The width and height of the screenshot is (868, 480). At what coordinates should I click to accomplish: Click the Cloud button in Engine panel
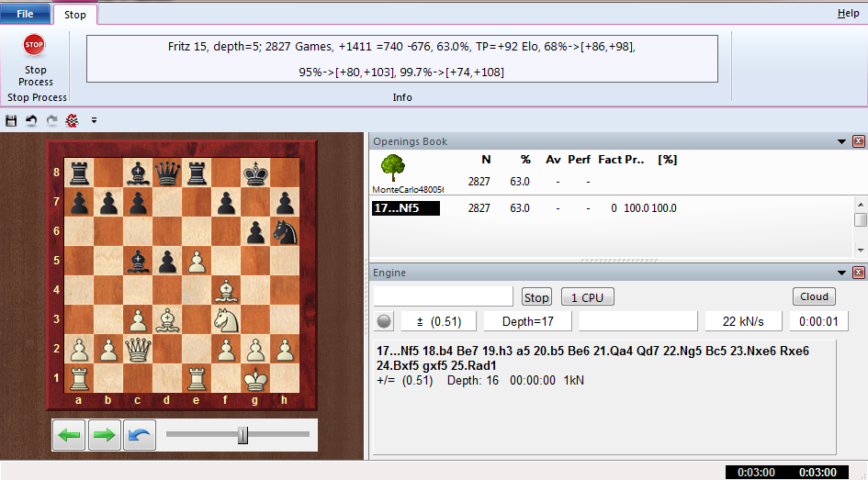click(x=814, y=296)
